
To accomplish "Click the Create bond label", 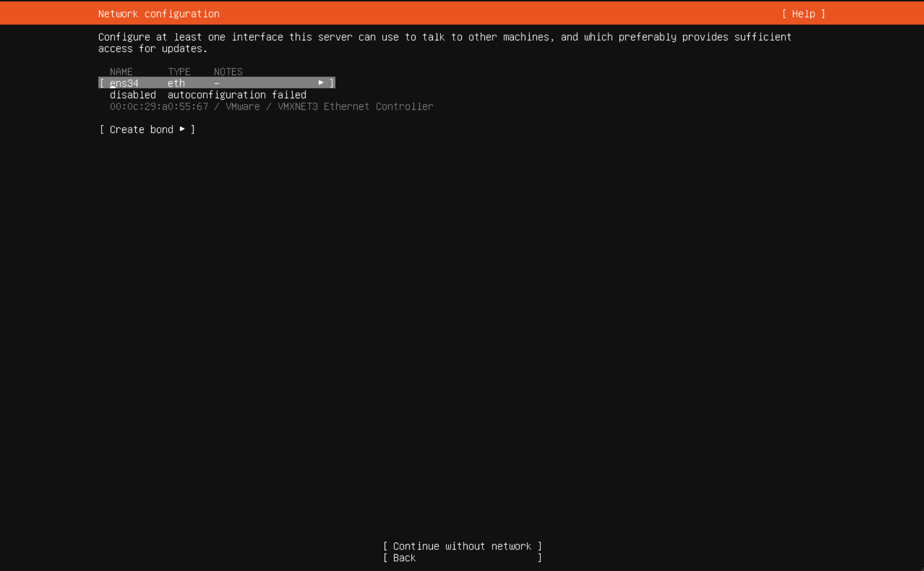I will 141,130.
